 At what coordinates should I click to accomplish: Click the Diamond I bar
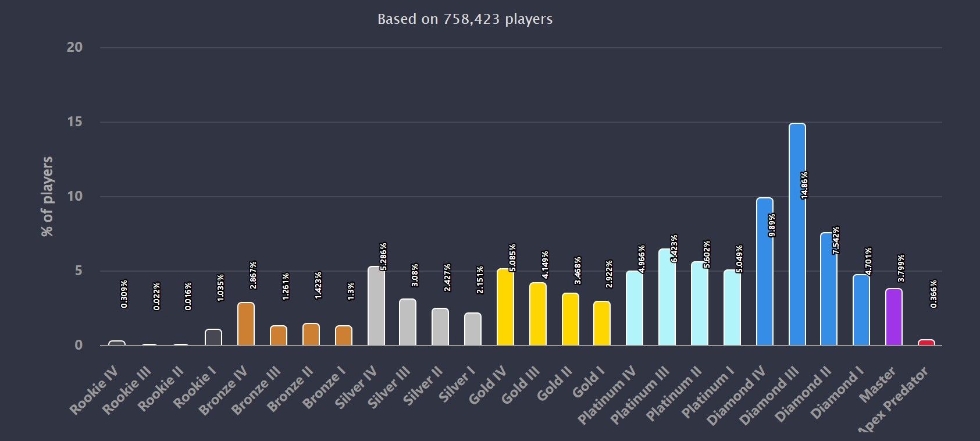(x=861, y=310)
